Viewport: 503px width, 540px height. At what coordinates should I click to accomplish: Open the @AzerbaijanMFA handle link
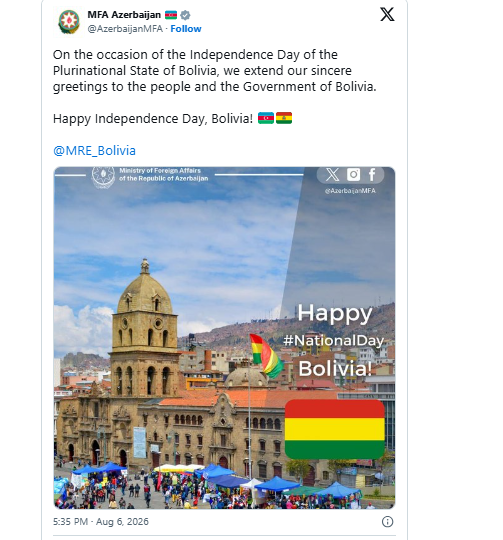click(x=125, y=29)
